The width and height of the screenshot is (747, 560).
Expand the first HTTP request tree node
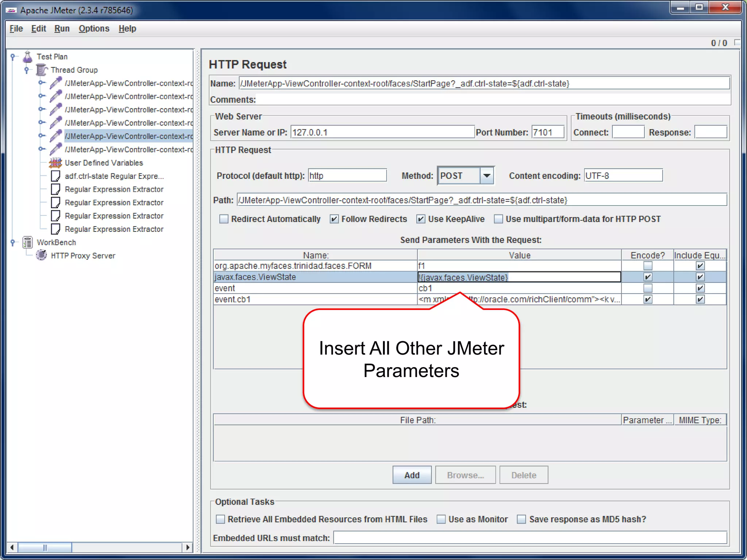click(x=42, y=83)
